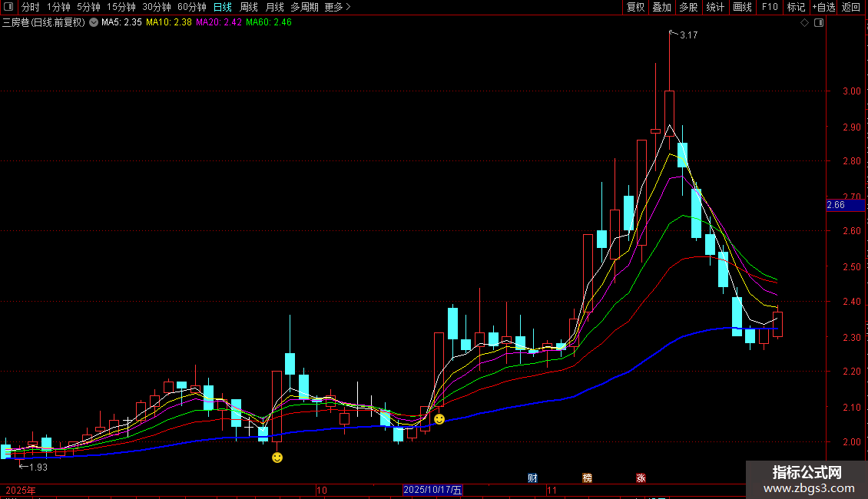Switch to 周线 weekly period
The height and width of the screenshot is (499, 868).
click(249, 7)
